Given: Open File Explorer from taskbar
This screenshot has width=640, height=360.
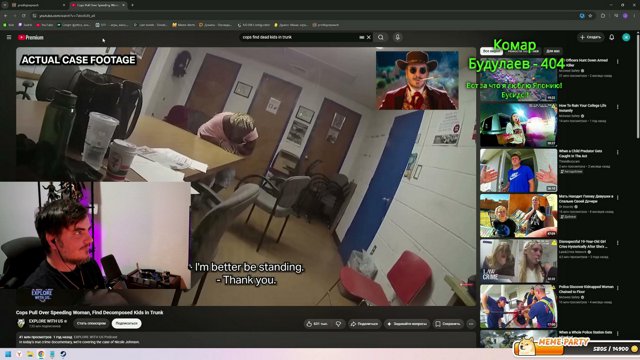Looking at the screenshot, I should tap(30, 354).
